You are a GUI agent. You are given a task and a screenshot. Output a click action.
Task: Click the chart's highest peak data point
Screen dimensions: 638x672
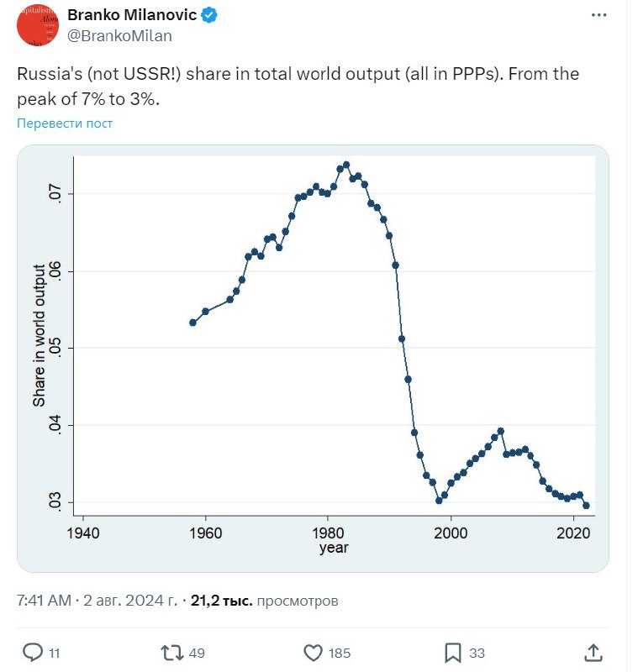(346, 165)
